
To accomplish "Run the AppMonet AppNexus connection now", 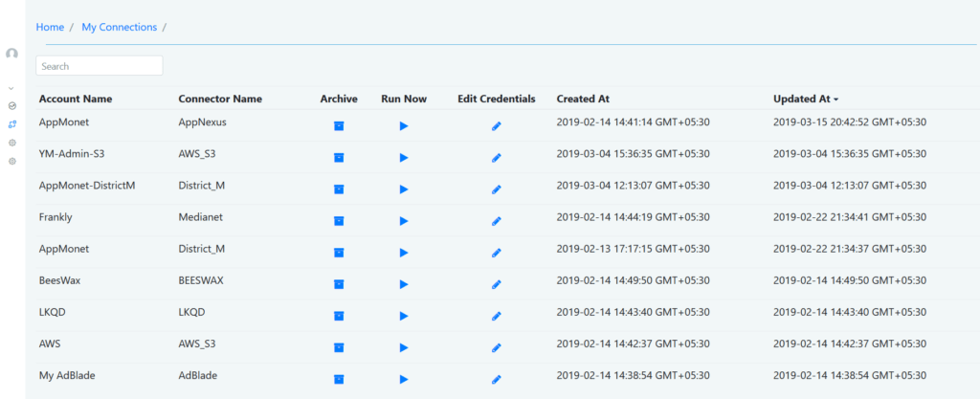I will [x=404, y=126].
